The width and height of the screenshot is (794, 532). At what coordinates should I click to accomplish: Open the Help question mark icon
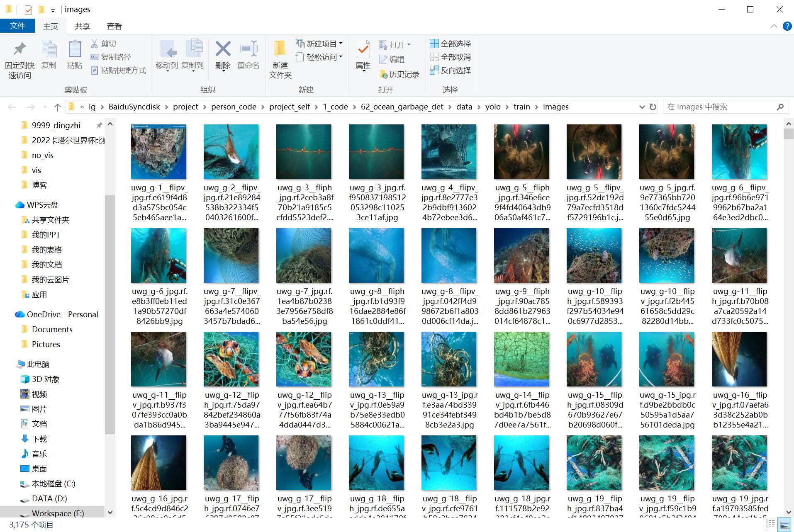[787, 26]
